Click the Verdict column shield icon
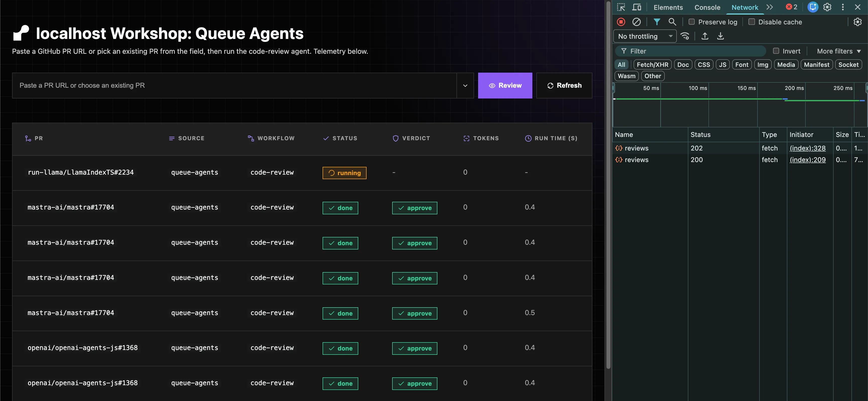The image size is (868, 401). pyautogui.click(x=396, y=138)
